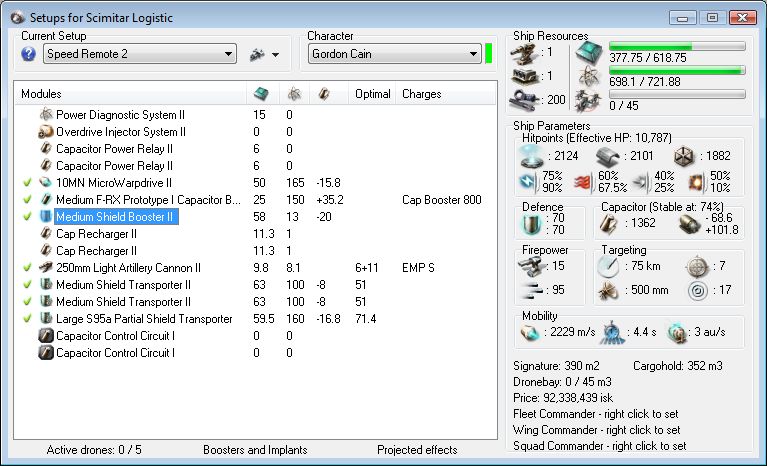Toggle Medium F-RX Prototype Capacitor Booster checkmark
The width and height of the screenshot is (767, 466).
[27, 200]
